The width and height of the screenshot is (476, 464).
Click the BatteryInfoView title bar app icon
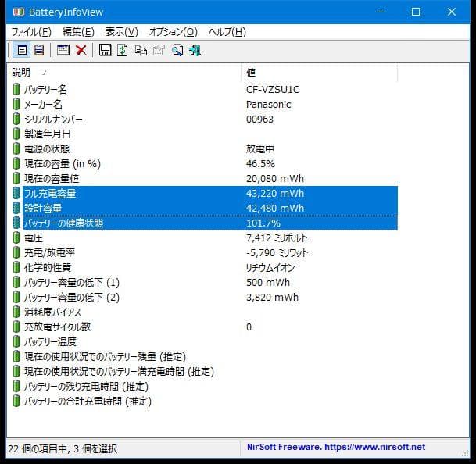pos(19,12)
